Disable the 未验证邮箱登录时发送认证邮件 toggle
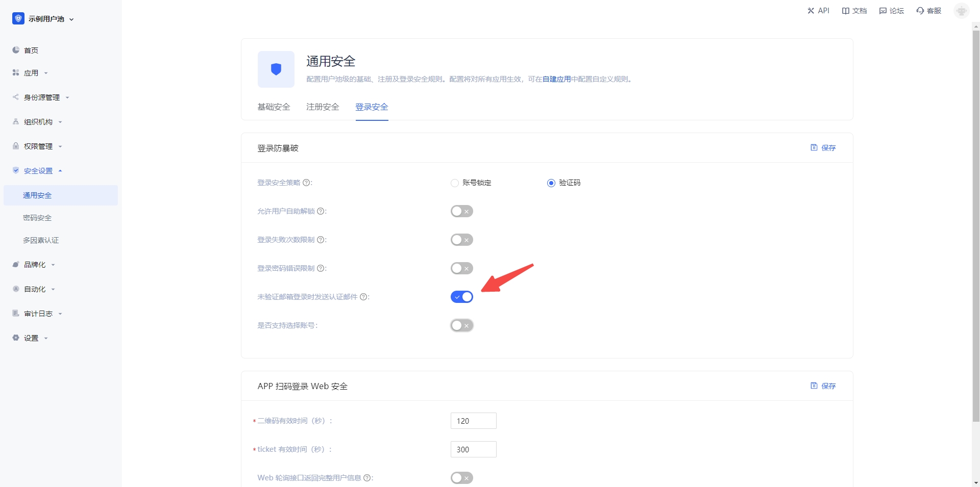The image size is (980, 487). click(x=461, y=297)
